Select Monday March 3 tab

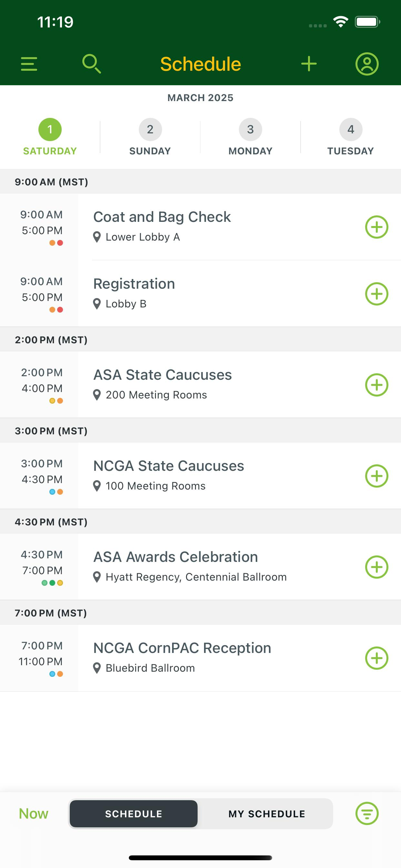[250, 137]
